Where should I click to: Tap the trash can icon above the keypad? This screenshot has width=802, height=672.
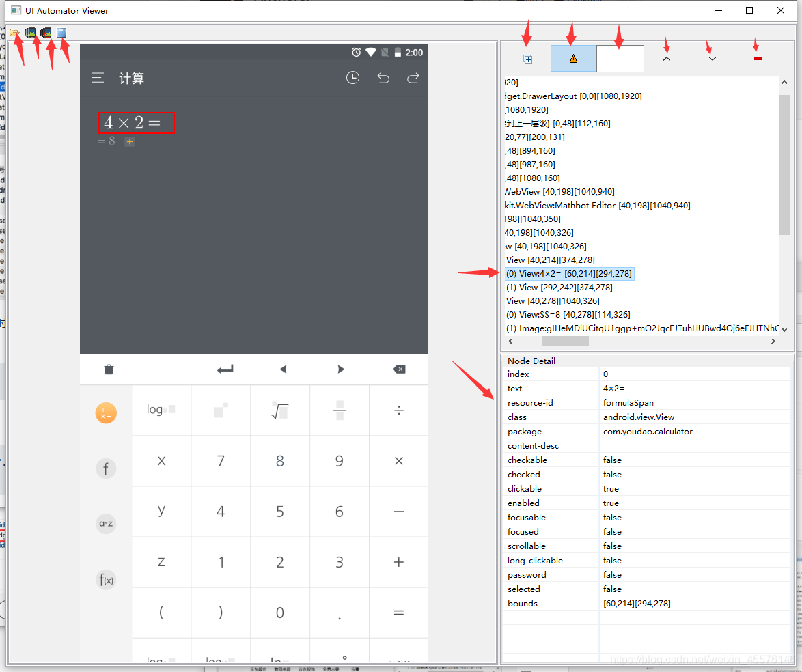pyautogui.click(x=109, y=369)
